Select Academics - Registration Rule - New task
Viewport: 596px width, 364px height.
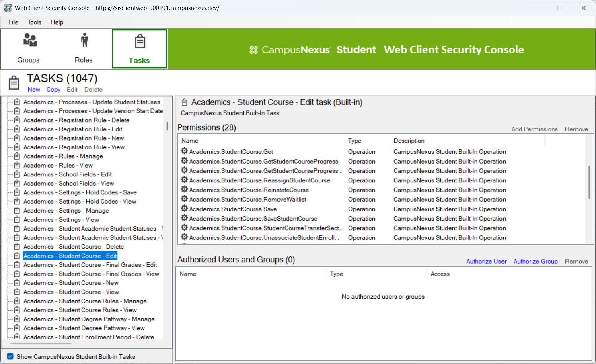[74, 138]
